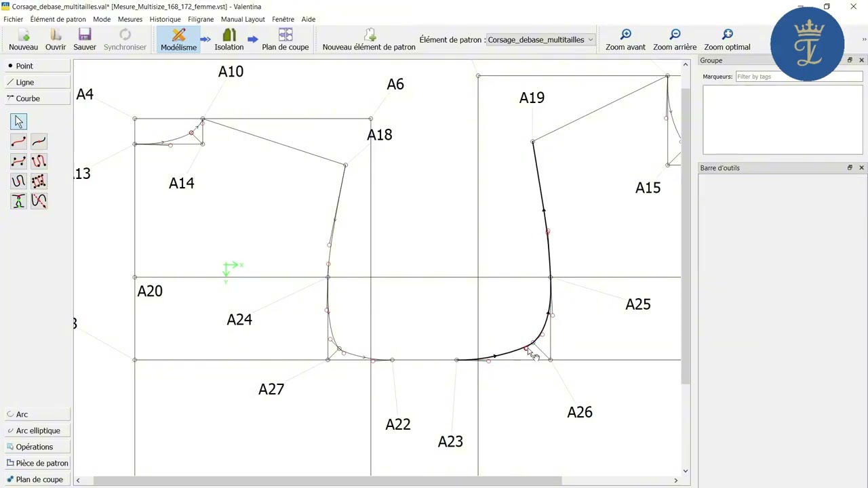
Task: Float the Barre d'outils panel
Action: click(x=850, y=167)
